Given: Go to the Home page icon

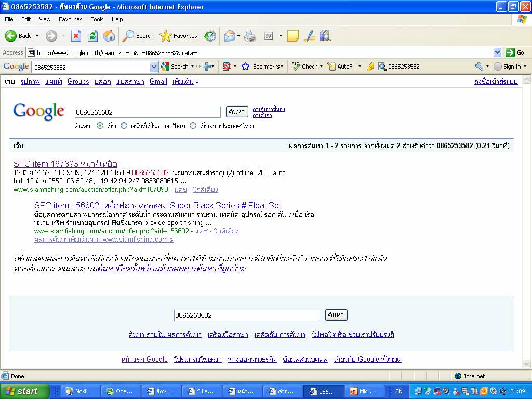Looking at the screenshot, I should [109, 36].
